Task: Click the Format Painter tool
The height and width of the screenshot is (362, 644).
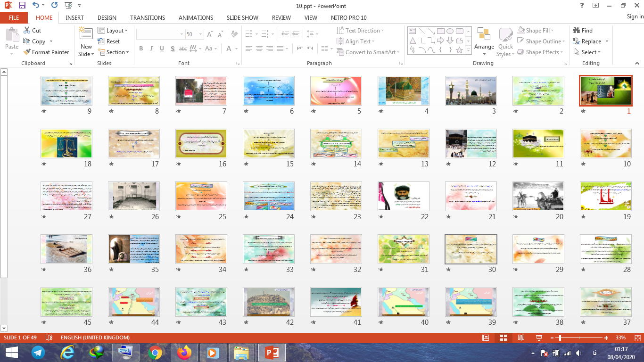Action: [46, 52]
